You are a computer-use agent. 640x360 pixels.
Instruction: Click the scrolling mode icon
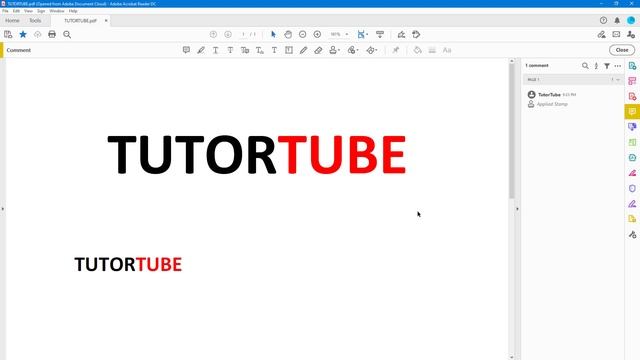point(380,34)
